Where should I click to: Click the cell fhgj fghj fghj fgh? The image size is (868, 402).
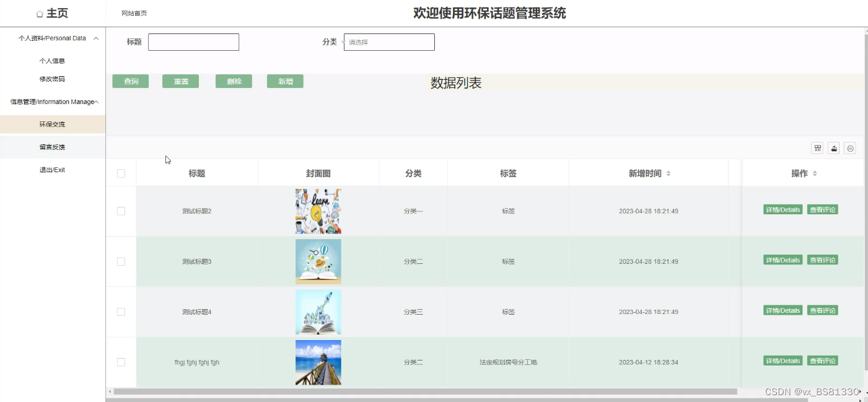coord(197,362)
